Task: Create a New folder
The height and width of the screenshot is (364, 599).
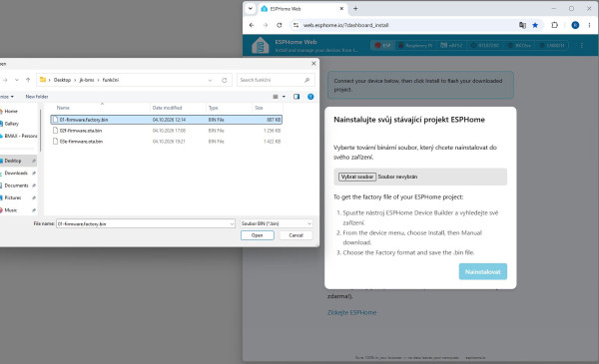Action: [x=37, y=97]
